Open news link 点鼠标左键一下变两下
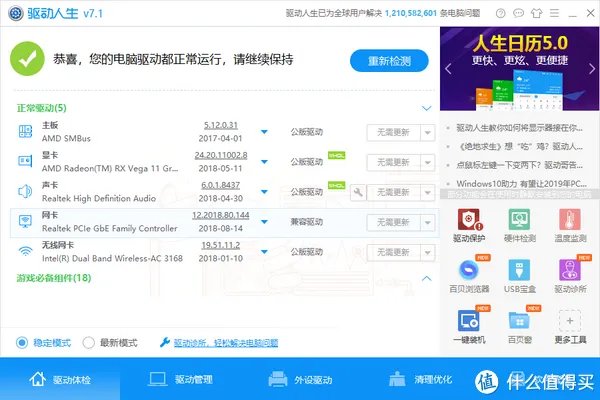 [x=519, y=165]
